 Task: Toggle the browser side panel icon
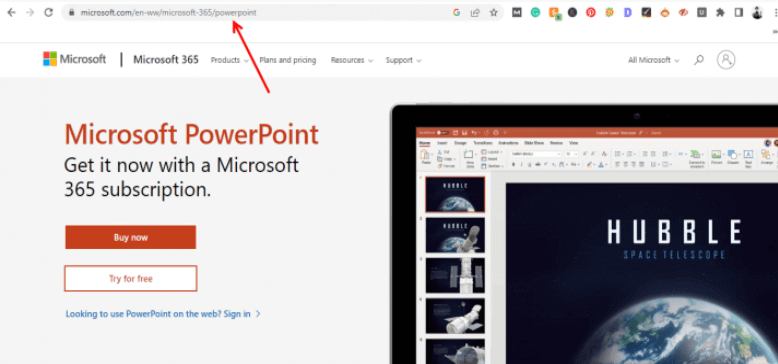click(x=739, y=13)
